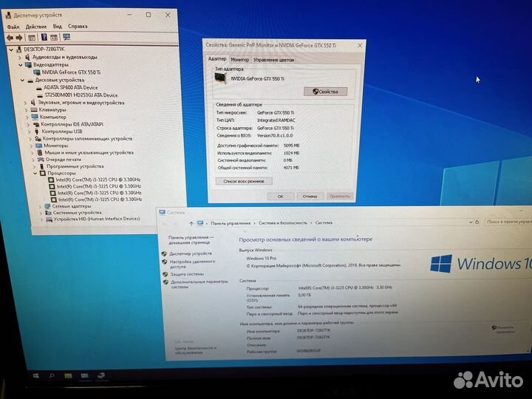Open the Справка menu
The height and width of the screenshot is (399, 532).
click(x=78, y=26)
